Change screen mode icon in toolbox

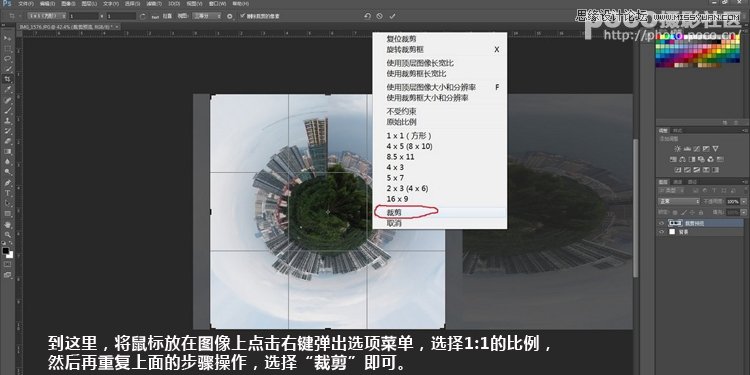pyautogui.click(x=8, y=275)
